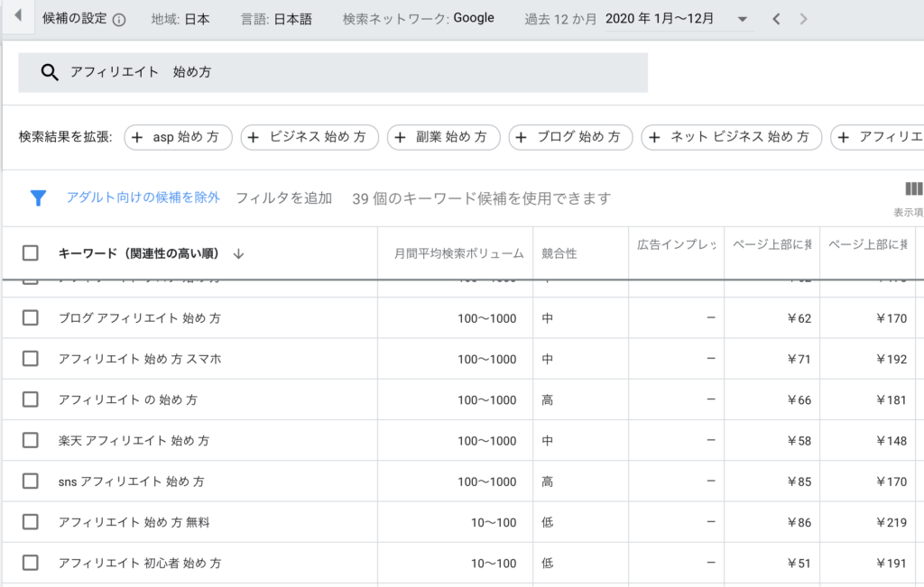Sort by キーワード（関連性の高い順） header

tap(138, 253)
